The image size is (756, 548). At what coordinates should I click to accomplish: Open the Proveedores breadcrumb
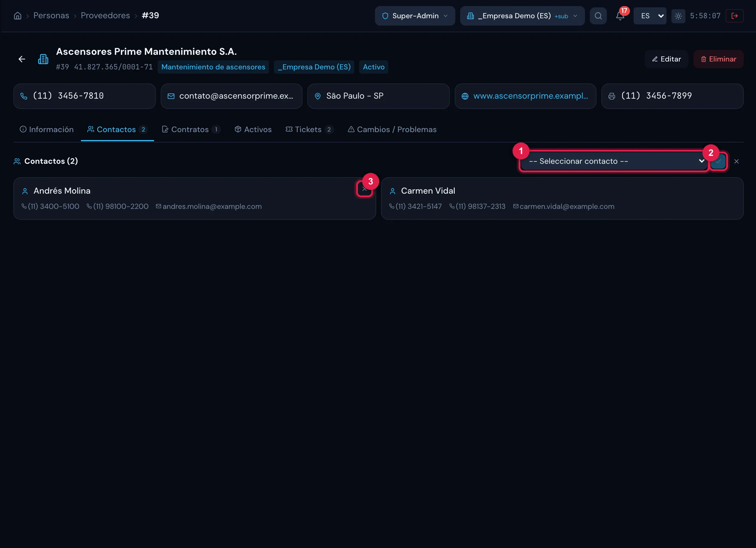pyautogui.click(x=105, y=16)
